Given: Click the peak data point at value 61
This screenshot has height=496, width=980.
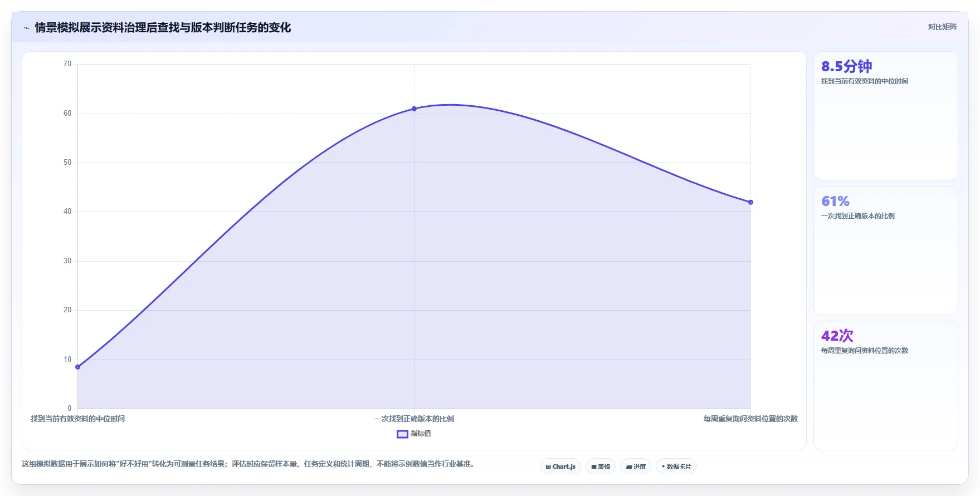Looking at the screenshot, I should click(414, 109).
